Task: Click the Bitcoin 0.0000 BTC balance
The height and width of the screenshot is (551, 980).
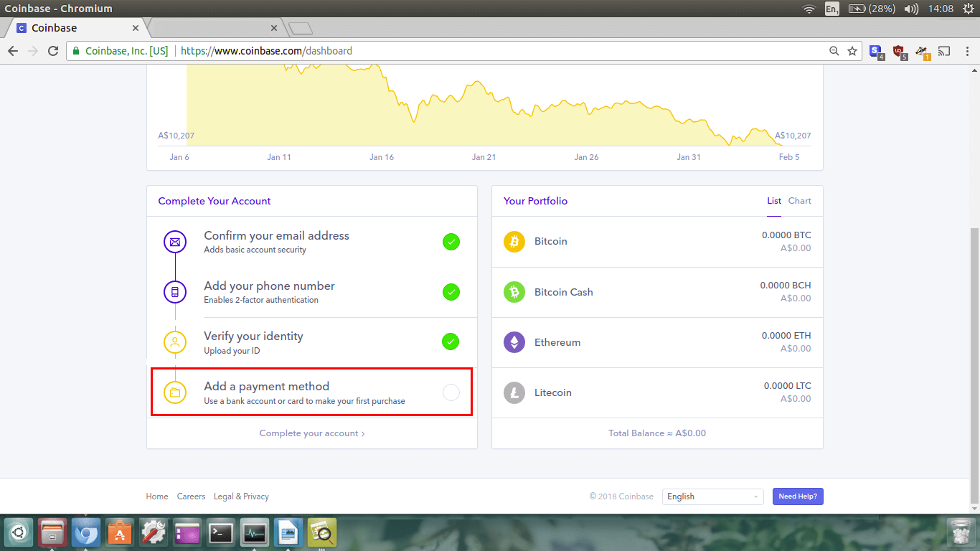Action: click(786, 235)
